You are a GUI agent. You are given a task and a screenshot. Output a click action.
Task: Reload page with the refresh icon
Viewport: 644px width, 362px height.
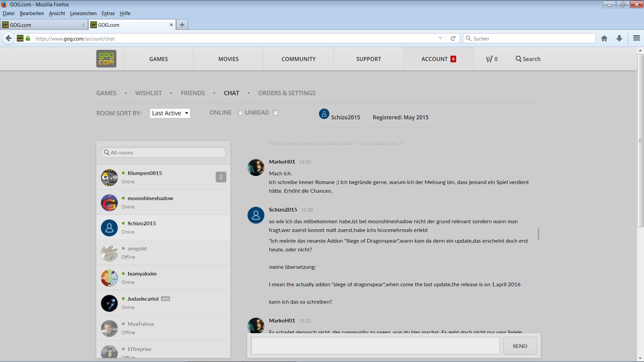click(x=453, y=39)
